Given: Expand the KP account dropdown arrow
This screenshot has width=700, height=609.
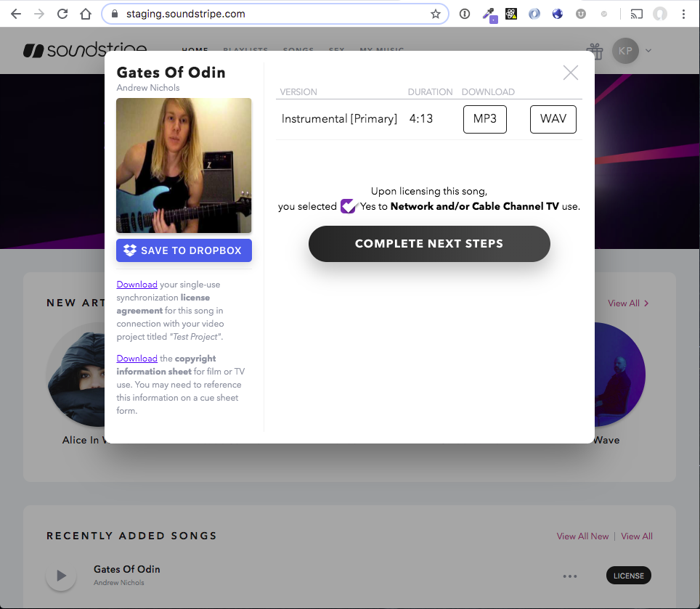Looking at the screenshot, I should tap(648, 51).
